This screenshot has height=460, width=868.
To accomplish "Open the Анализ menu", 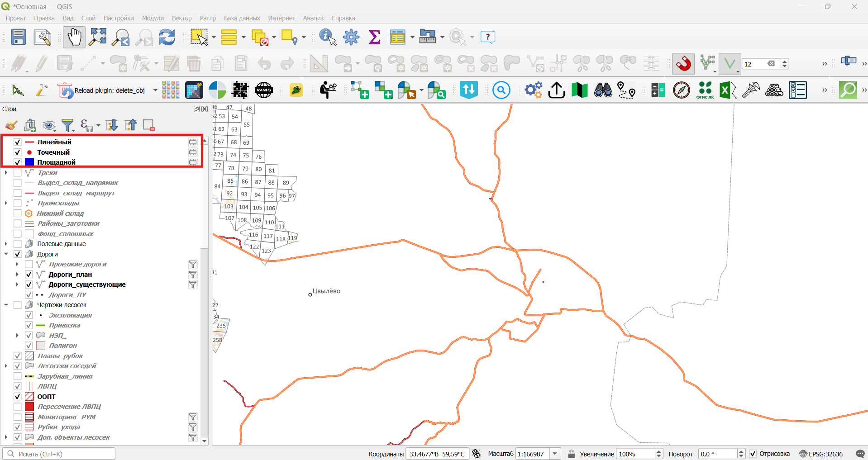I will click(313, 18).
